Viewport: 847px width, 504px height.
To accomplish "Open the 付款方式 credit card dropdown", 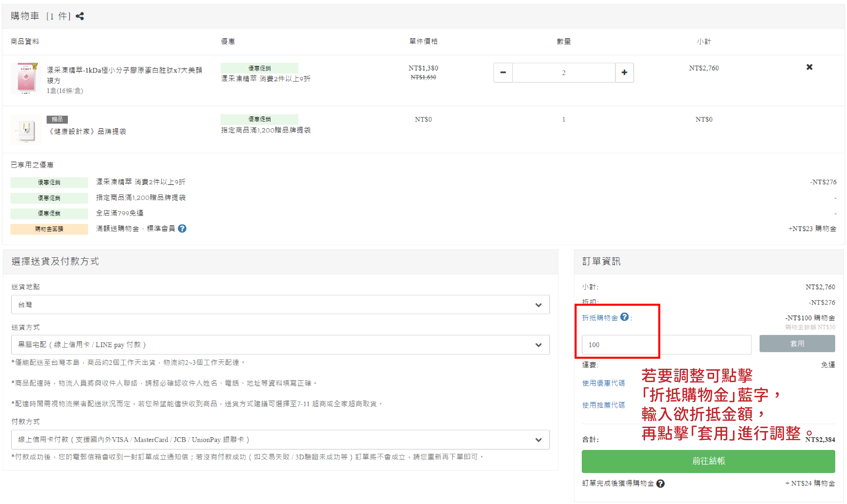I will point(280,439).
